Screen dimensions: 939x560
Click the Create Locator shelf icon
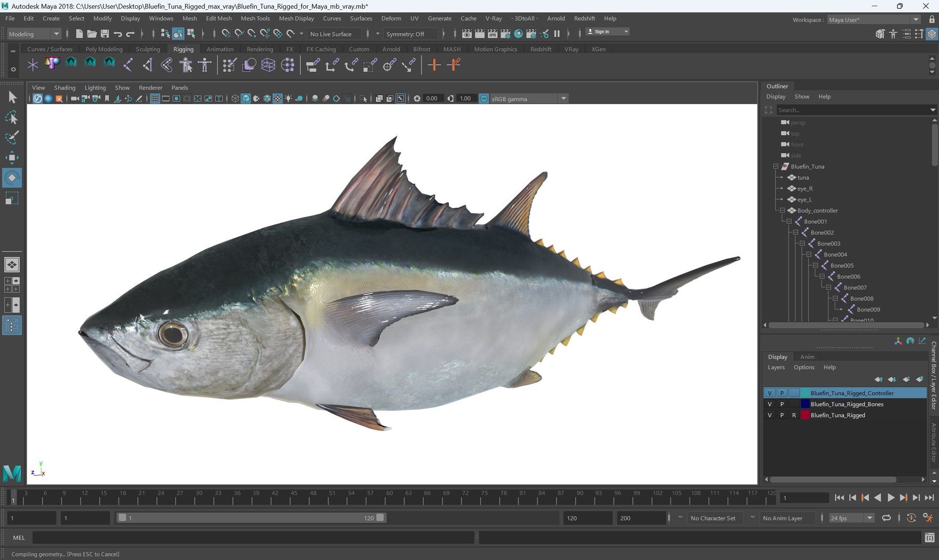tap(33, 65)
